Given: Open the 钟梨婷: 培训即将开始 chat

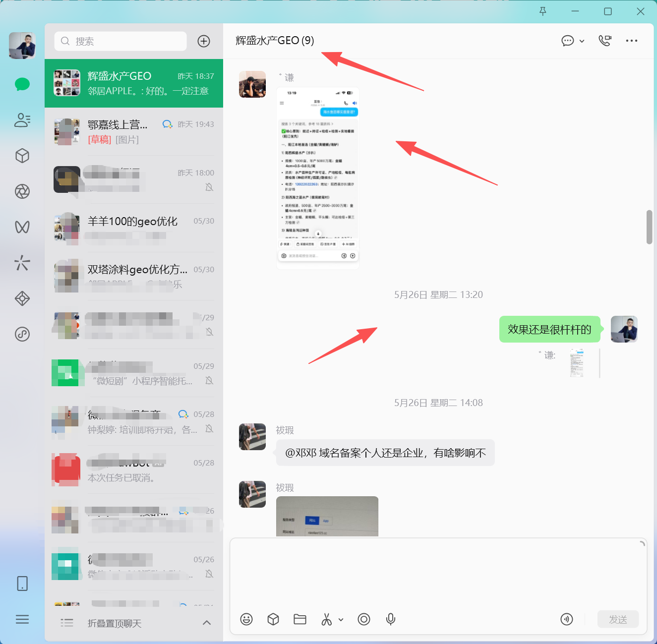Looking at the screenshot, I should tap(134, 421).
